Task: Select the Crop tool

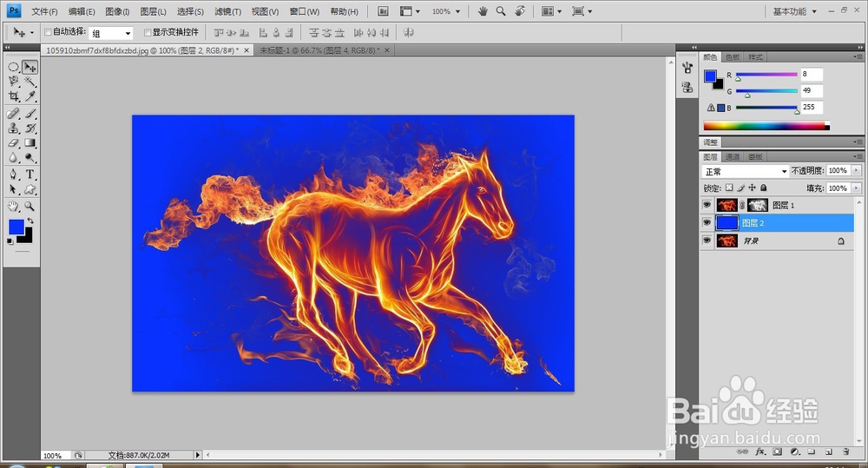Action: point(13,96)
